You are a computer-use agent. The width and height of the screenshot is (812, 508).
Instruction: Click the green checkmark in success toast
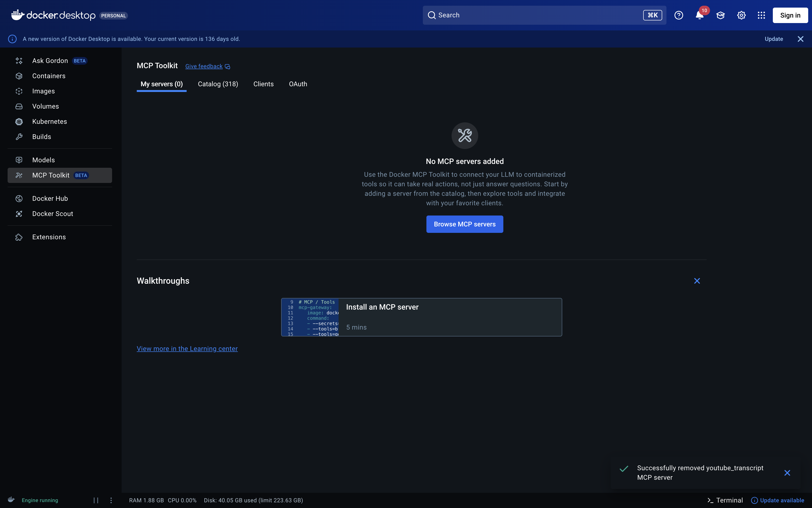(x=624, y=469)
